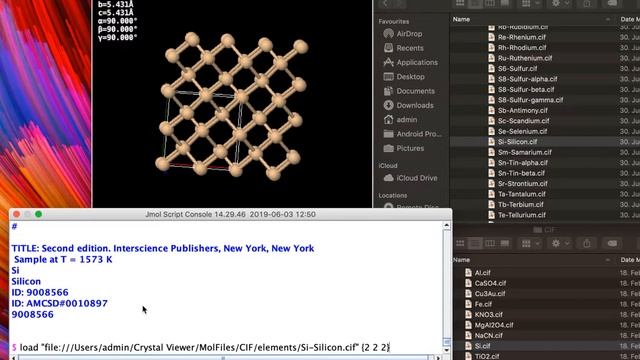The image size is (640, 360).
Task: Click down arrow on Jmol console scrollbar
Action: (x=447, y=350)
